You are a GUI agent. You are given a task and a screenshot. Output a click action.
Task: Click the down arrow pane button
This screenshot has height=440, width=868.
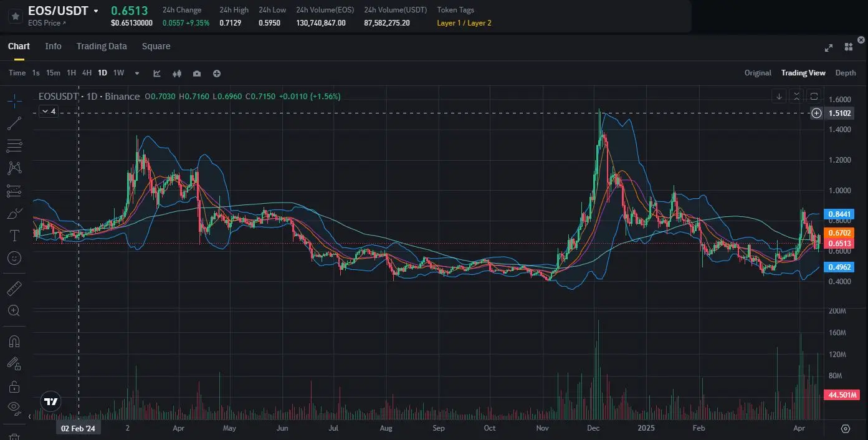[779, 96]
